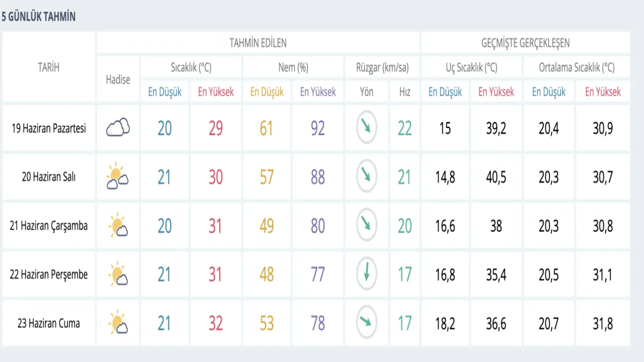
Task: Click the wind direction icon for 23 Haziran Cuma
Action: pyautogui.click(x=367, y=323)
